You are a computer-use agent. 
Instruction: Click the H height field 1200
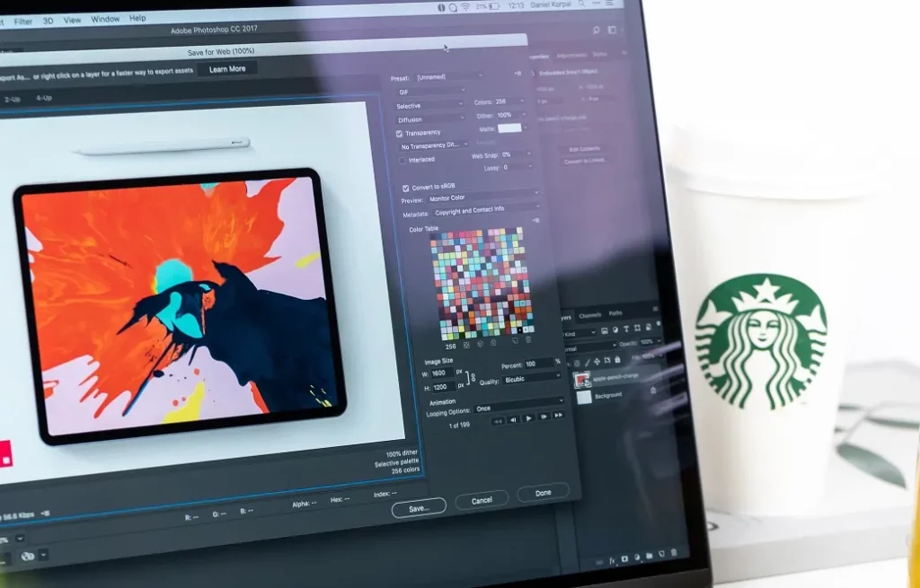coord(444,387)
